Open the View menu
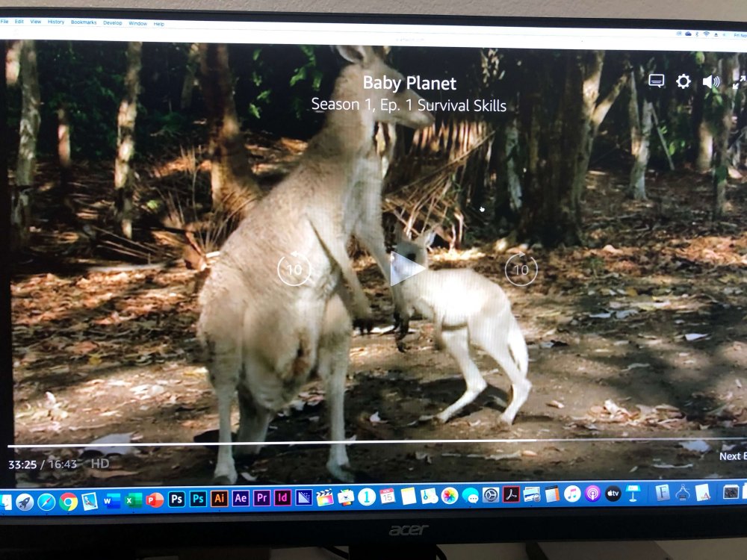Image resolution: width=747 pixels, height=560 pixels. [36, 22]
